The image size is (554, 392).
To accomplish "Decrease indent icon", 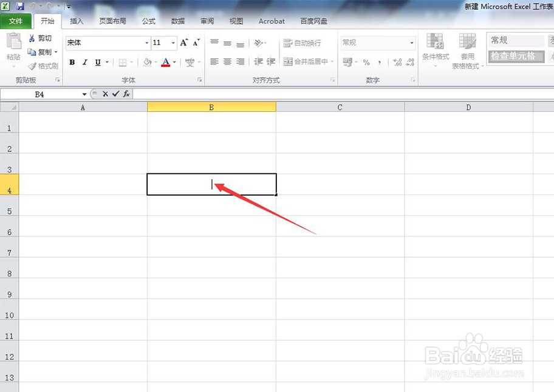I will pos(258,62).
